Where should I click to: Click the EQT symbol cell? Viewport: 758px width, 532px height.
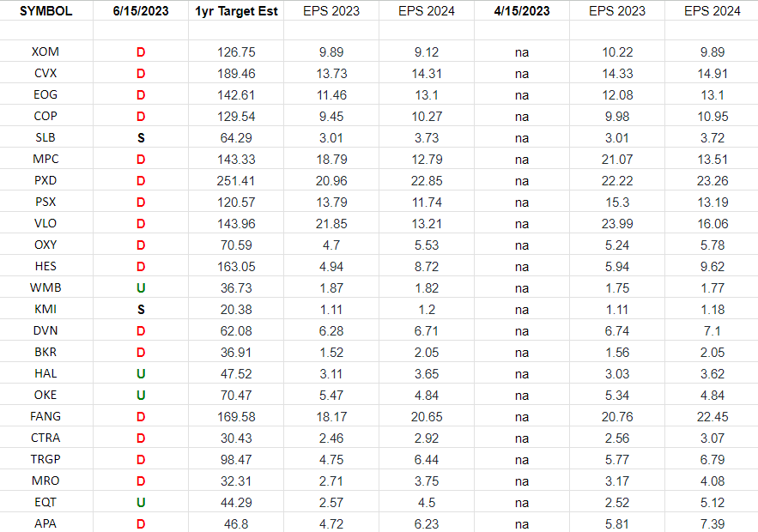click(45, 502)
